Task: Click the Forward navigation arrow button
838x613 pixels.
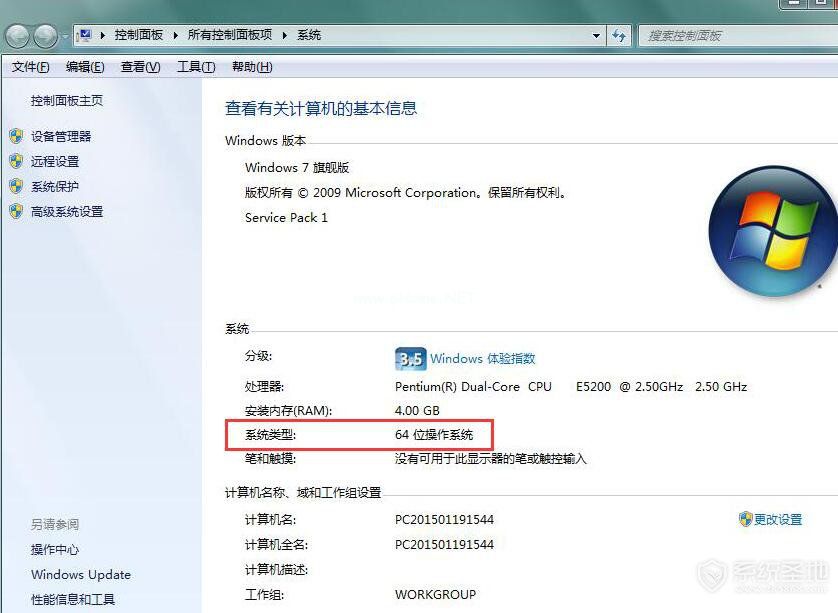Action: click(46, 36)
